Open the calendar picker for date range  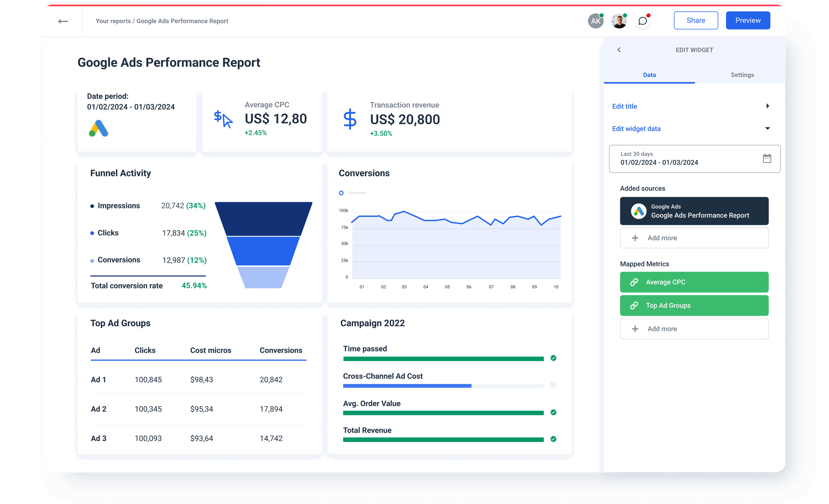pos(767,159)
